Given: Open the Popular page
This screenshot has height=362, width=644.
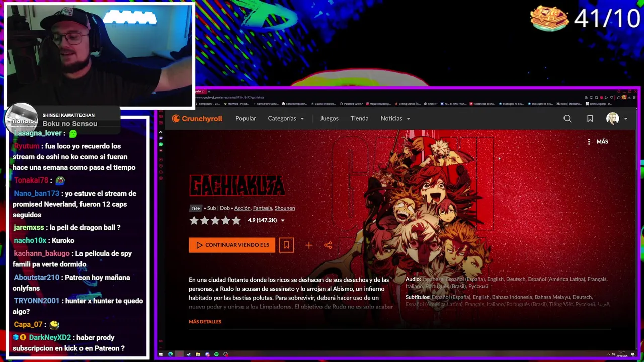Looking at the screenshot, I should (246, 118).
